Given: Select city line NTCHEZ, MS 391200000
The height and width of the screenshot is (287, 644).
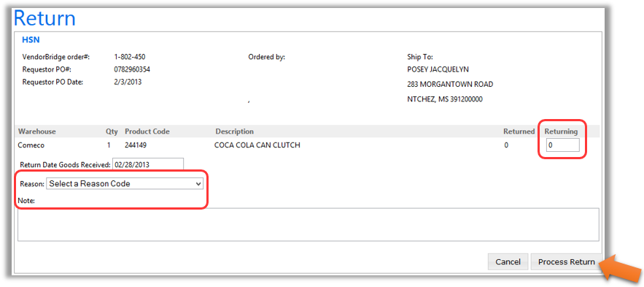Looking at the screenshot, I should pyautogui.click(x=445, y=99).
